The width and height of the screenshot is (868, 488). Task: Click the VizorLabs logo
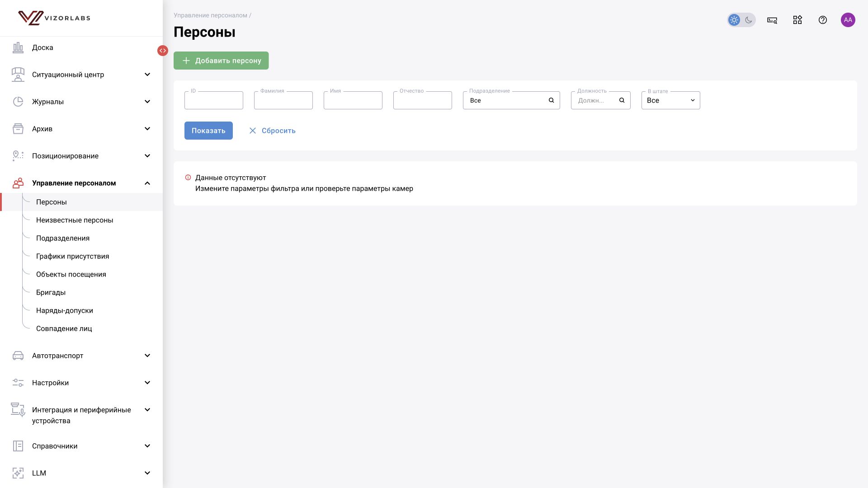[54, 18]
